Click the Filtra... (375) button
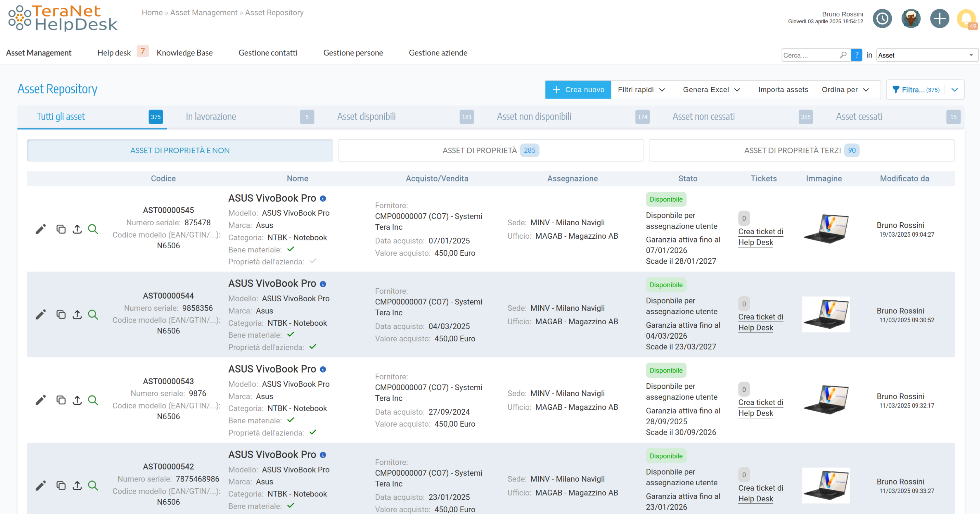Screen dimensions: 980x514 click(x=916, y=90)
